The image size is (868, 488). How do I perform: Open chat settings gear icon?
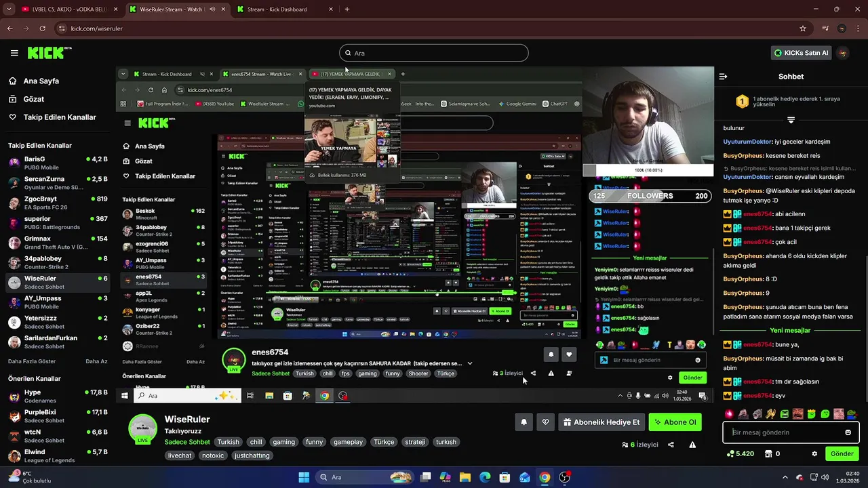coord(814,453)
